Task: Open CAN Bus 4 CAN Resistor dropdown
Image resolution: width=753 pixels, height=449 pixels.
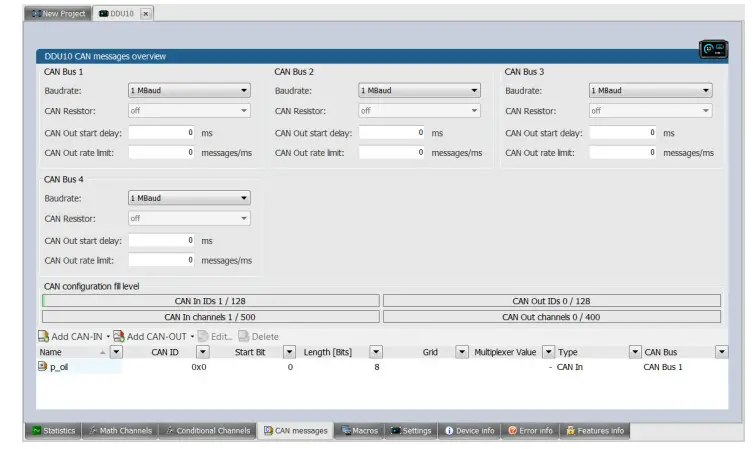Action: coord(189,218)
